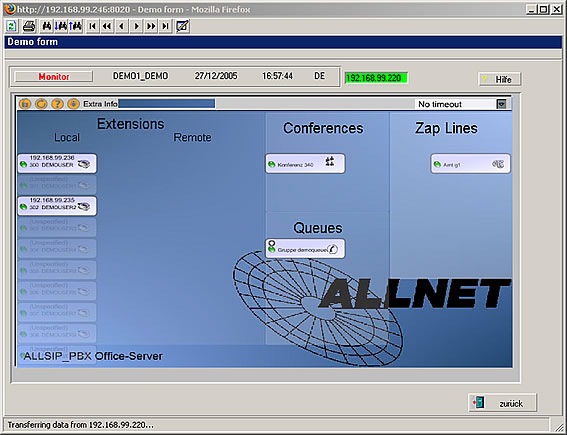Click the edit form pencil icon

(x=183, y=26)
